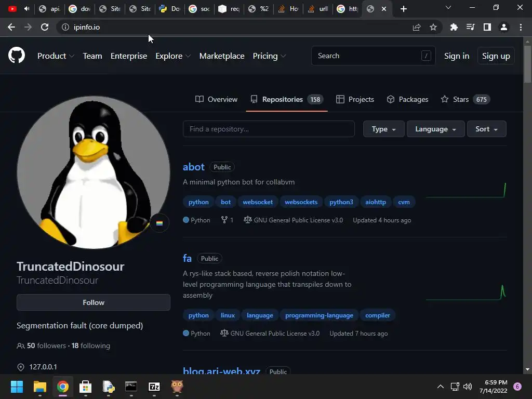Open the Chrome profile icon
The height and width of the screenshot is (399, 532).
[504, 27]
